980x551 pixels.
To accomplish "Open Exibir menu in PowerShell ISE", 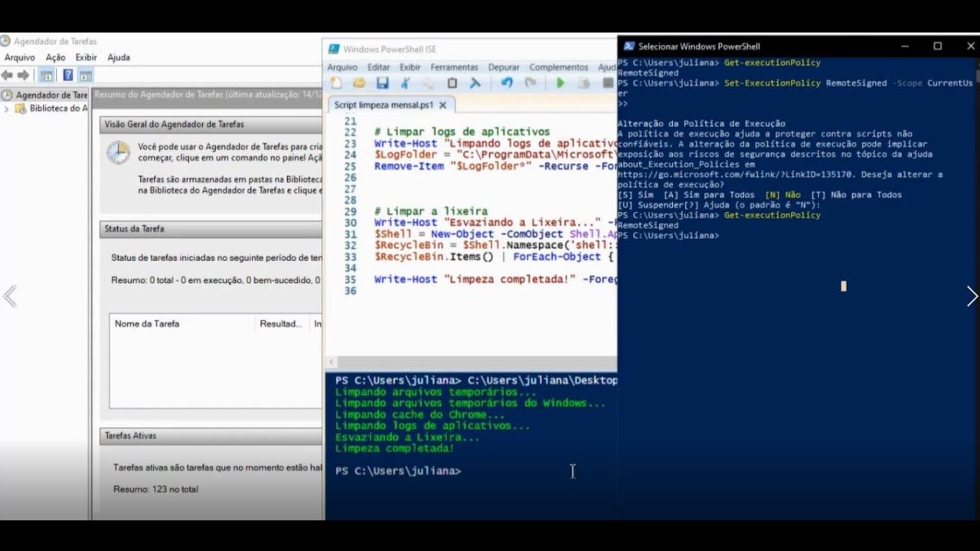I will point(410,67).
